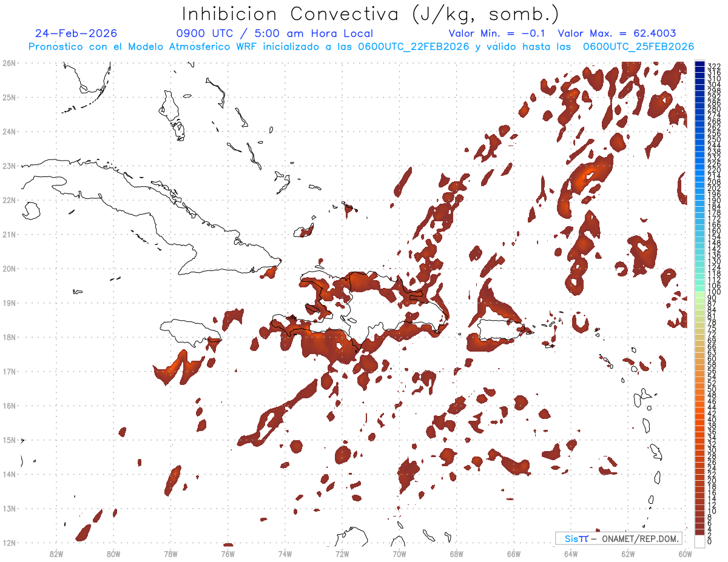Click the 64W longitude label
Viewport: 728px width, 562px height.
(x=571, y=554)
